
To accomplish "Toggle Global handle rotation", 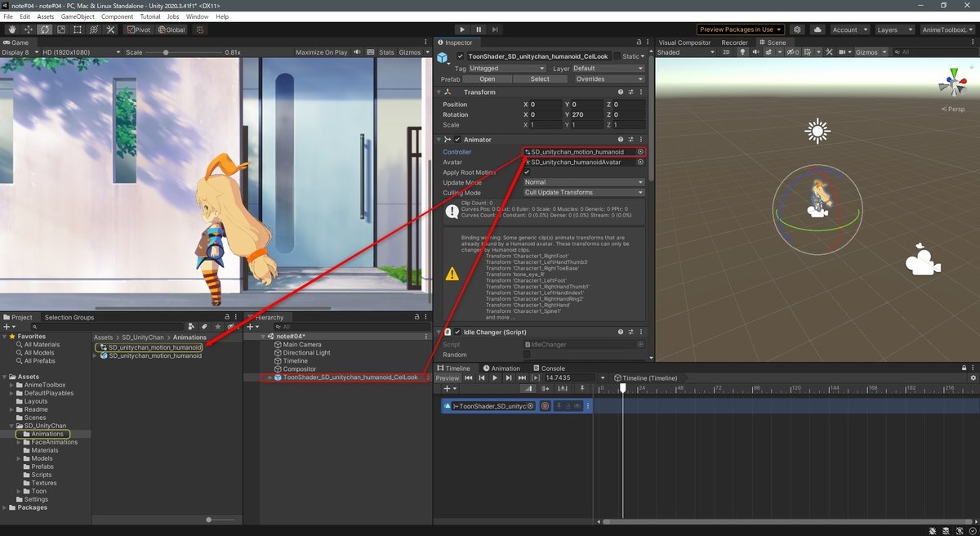I will tap(172, 29).
